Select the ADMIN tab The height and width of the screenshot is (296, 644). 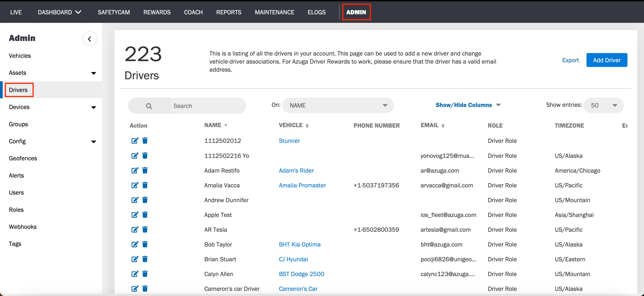tap(356, 12)
